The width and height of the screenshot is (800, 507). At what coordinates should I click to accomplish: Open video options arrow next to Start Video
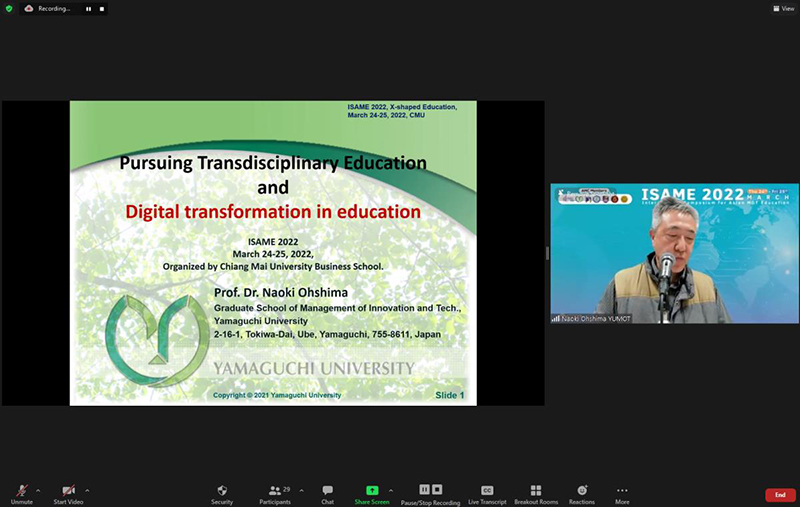click(x=87, y=491)
